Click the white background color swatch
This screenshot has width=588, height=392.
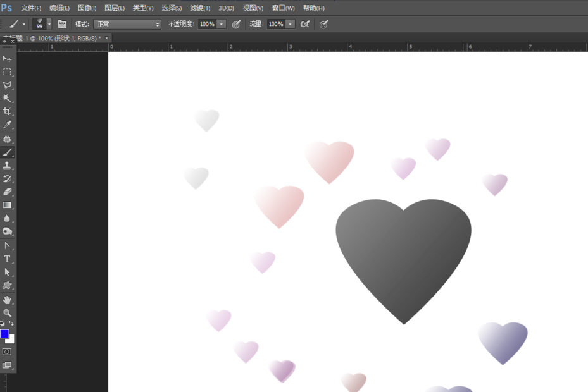tap(11, 340)
